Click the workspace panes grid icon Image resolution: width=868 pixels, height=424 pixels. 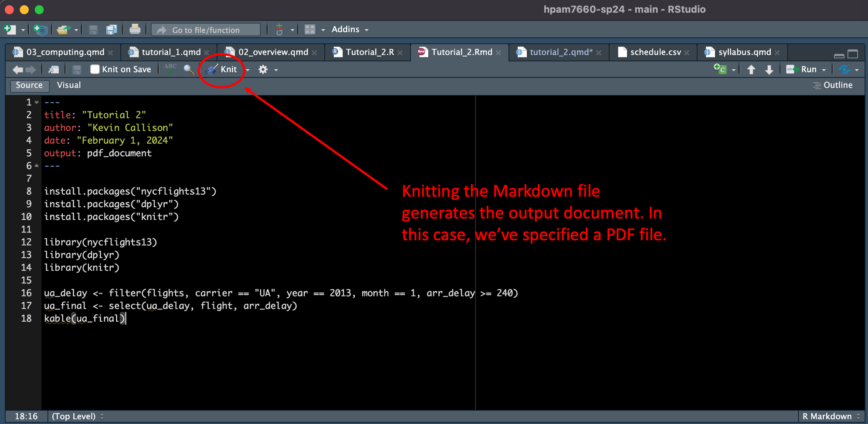click(x=310, y=30)
